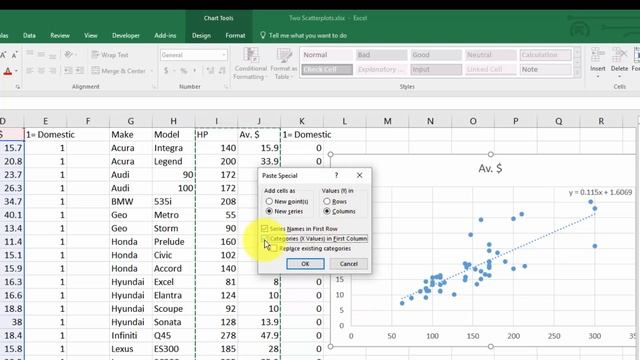Open the Alignment group dialog launcher
Screen dimensions: 640x360
click(154, 87)
